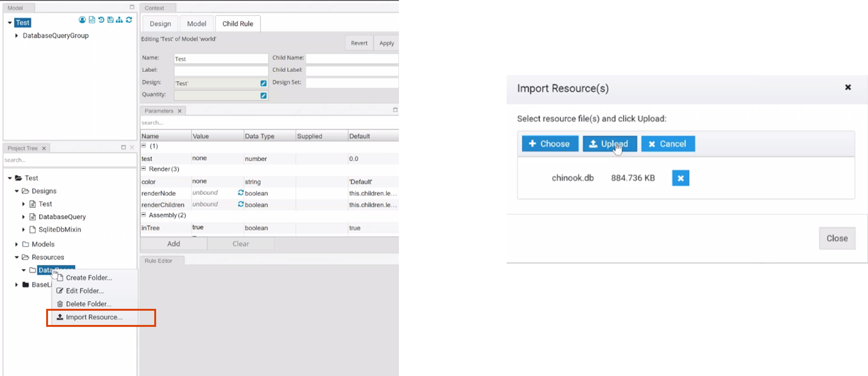Click the SqliteDbMixin file icon
The width and height of the screenshot is (868, 376).
[33, 230]
